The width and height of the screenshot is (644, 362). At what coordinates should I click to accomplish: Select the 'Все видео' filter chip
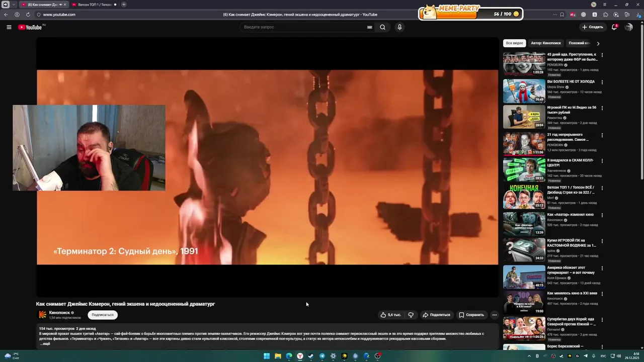514,43
